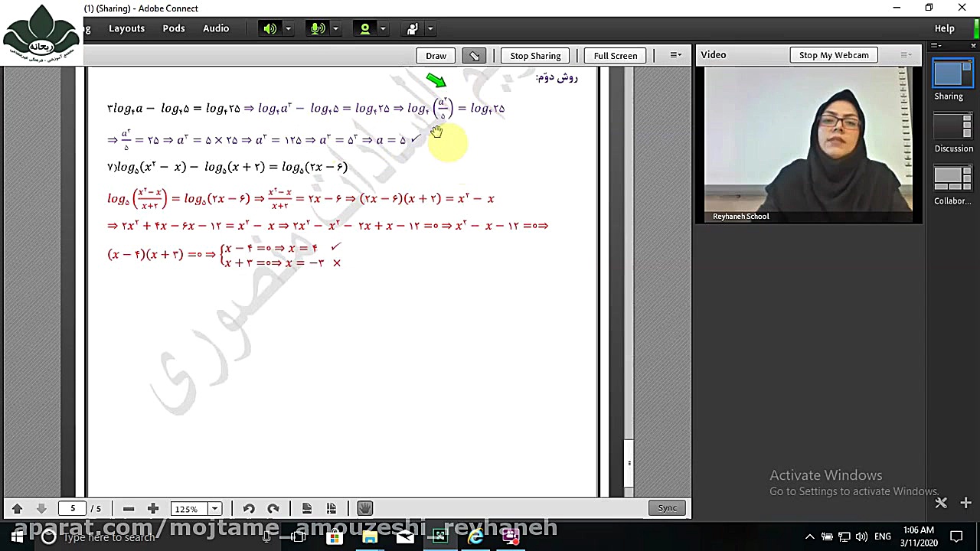The width and height of the screenshot is (980, 551).
Task: Click the volume icon in system tray
Action: pos(861,537)
